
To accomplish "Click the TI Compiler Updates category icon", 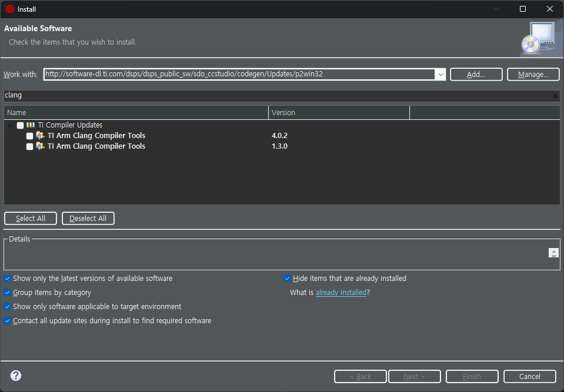I will click(x=31, y=125).
